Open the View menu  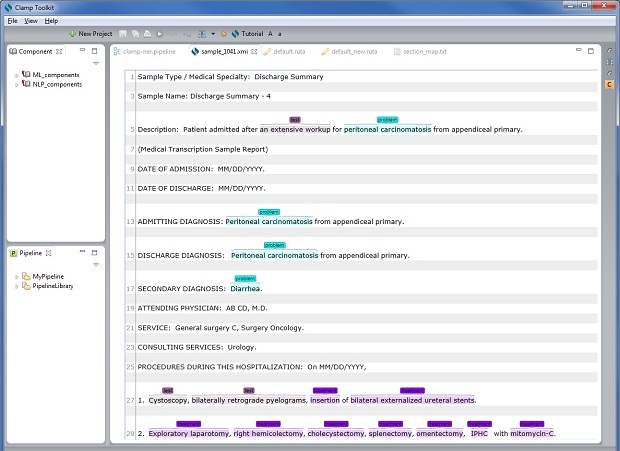[31, 20]
